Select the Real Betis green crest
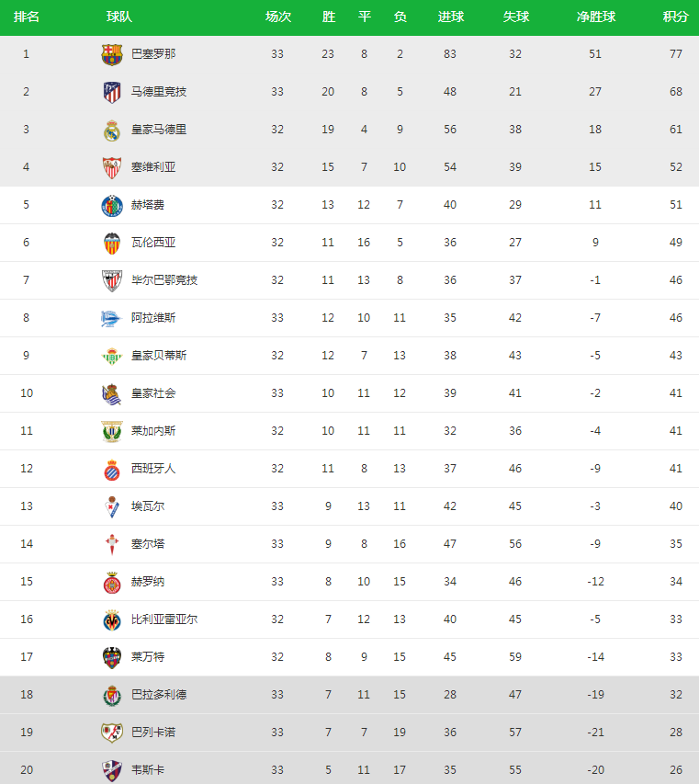 [112, 356]
